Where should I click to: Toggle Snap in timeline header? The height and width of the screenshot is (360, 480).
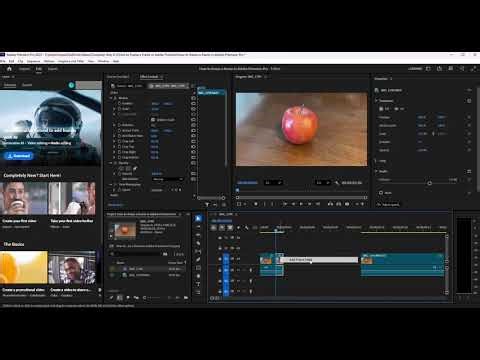(x=222, y=228)
